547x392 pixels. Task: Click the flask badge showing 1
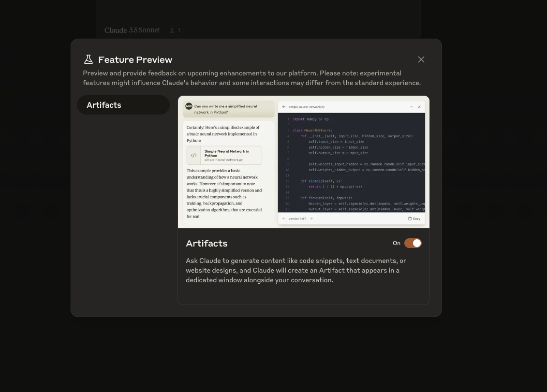[175, 30]
